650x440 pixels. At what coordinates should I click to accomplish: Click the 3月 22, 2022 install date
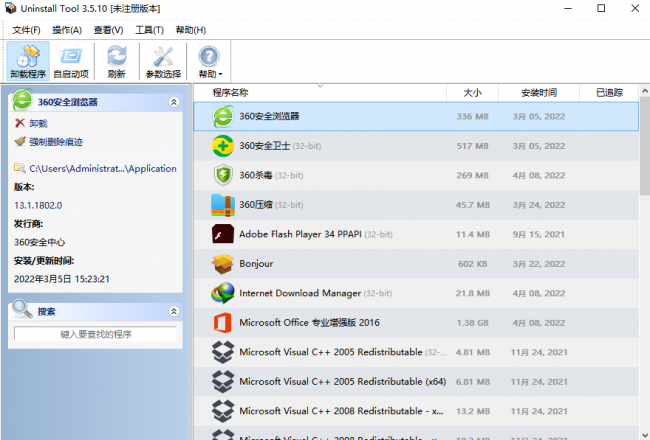click(x=538, y=264)
